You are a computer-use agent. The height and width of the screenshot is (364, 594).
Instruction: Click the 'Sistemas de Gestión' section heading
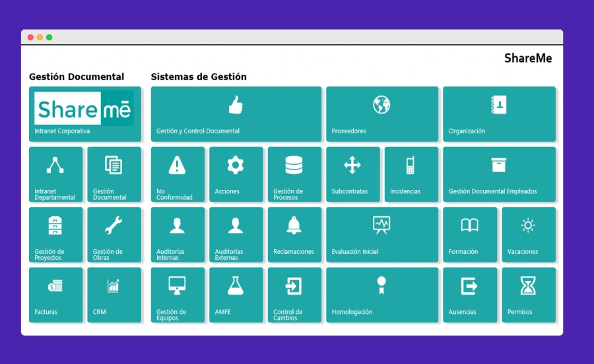pyautogui.click(x=199, y=76)
